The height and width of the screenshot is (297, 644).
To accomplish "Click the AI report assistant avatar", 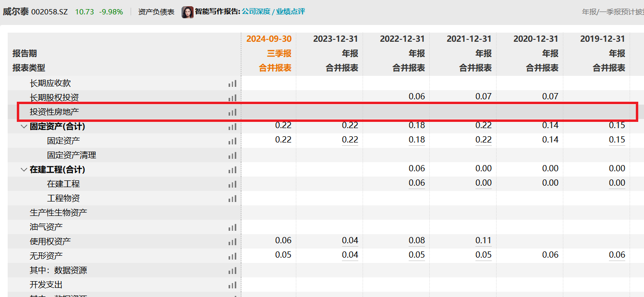I will pos(187,12).
